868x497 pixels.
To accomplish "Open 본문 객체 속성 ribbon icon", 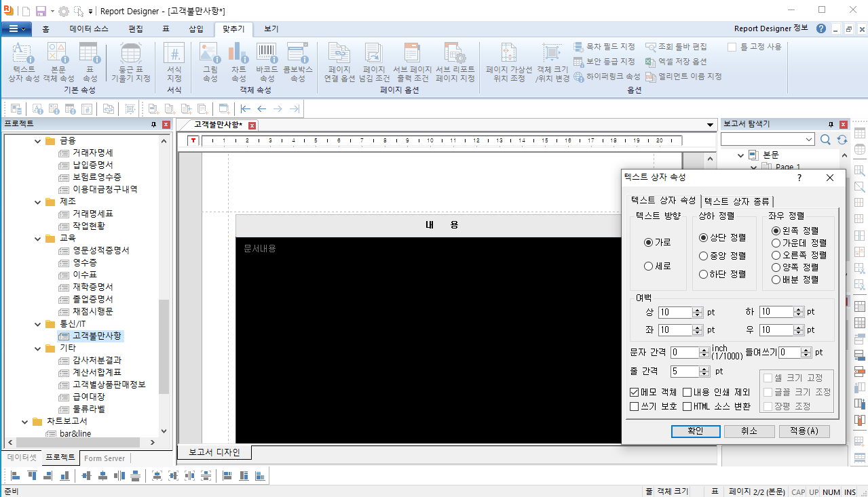I will 58,62.
